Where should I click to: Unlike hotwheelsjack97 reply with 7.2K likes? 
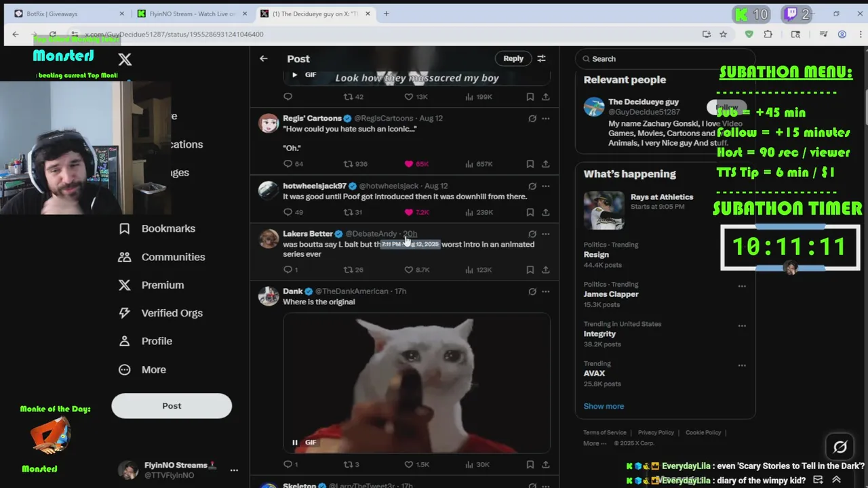[409, 212]
